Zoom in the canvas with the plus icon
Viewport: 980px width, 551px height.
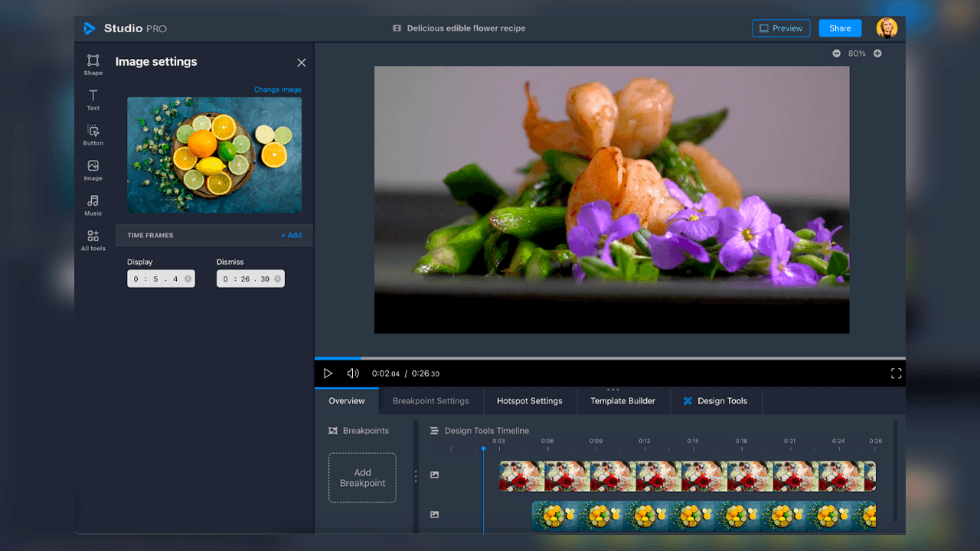[x=877, y=54]
